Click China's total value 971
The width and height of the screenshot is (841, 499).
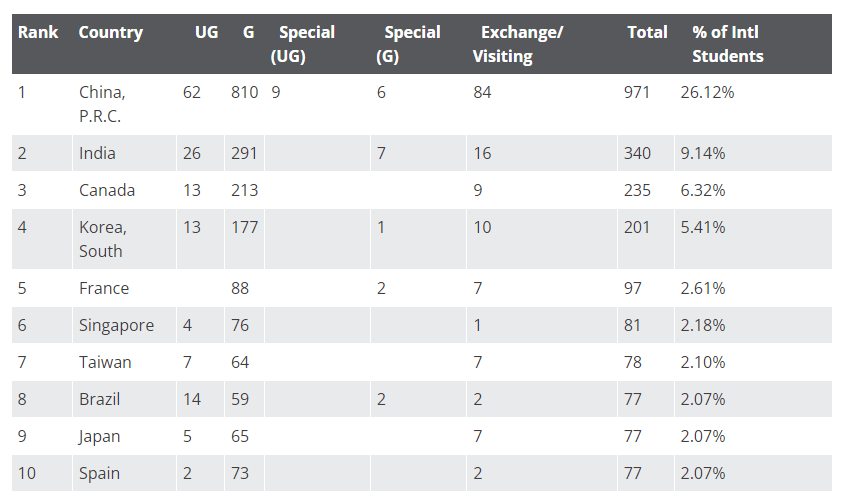tap(637, 92)
